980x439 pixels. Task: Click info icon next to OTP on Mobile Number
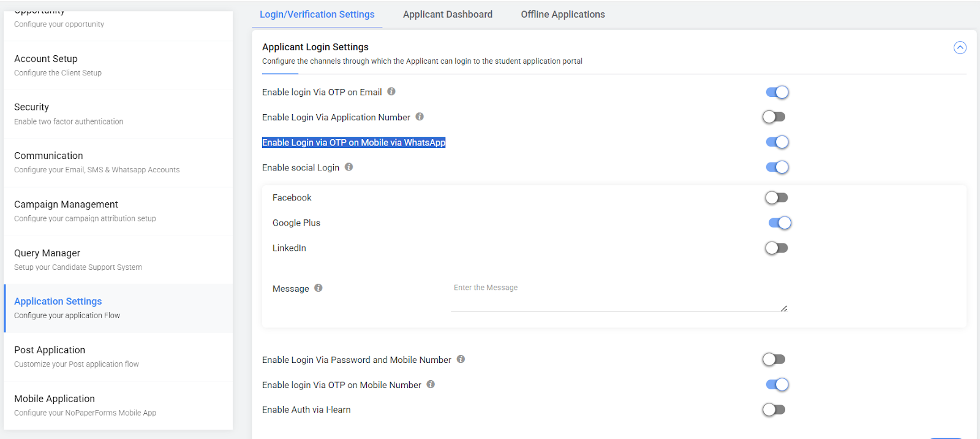[431, 384]
